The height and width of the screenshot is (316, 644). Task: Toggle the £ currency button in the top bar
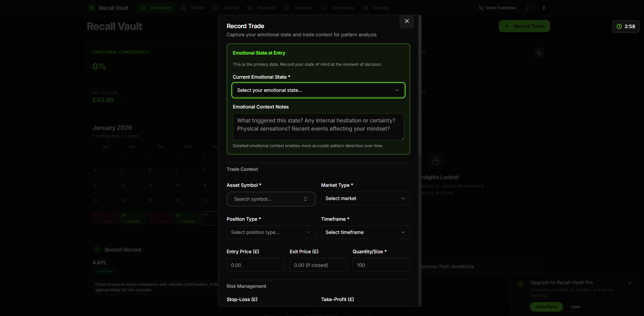click(544, 7)
